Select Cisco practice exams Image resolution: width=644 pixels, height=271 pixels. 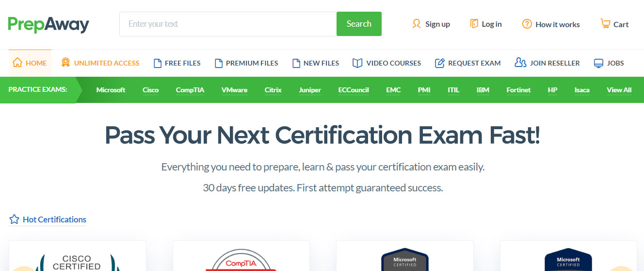150,90
